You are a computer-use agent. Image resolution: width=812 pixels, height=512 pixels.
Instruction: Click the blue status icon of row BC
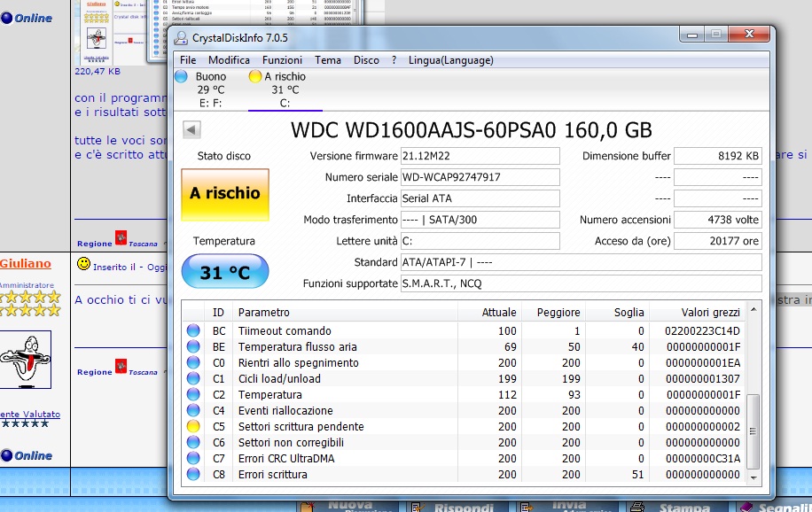[x=193, y=330]
